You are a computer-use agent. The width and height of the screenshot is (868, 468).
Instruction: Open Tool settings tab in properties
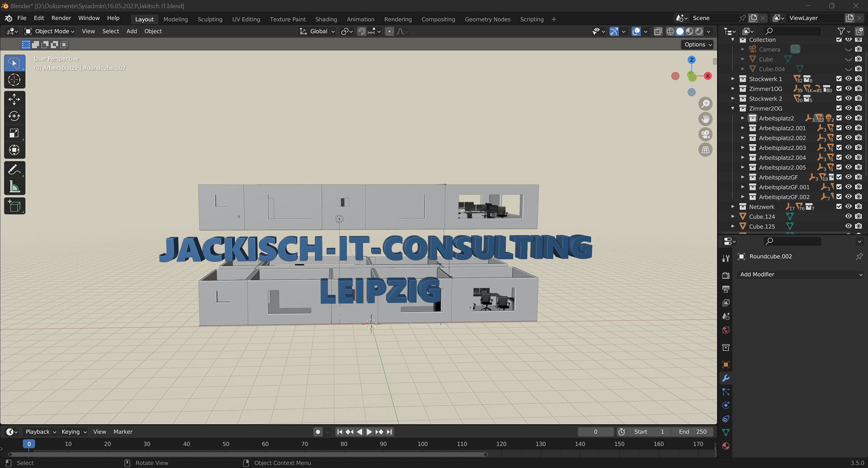coord(726,258)
